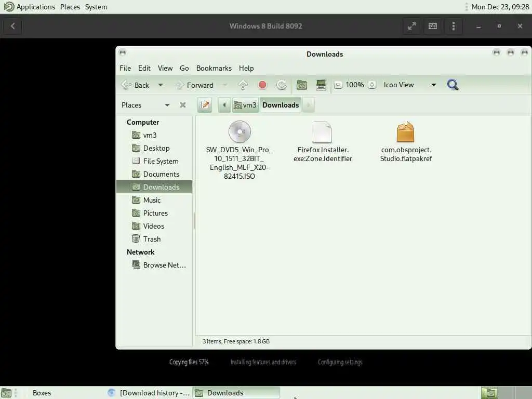Switch to Downloads window in taskbar

click(x=236, y=393)
